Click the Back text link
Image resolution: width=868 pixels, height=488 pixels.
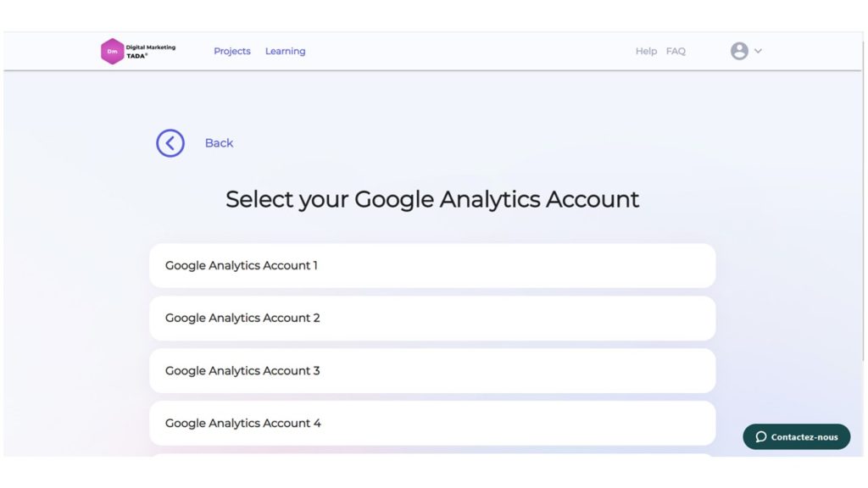point(219,142)
